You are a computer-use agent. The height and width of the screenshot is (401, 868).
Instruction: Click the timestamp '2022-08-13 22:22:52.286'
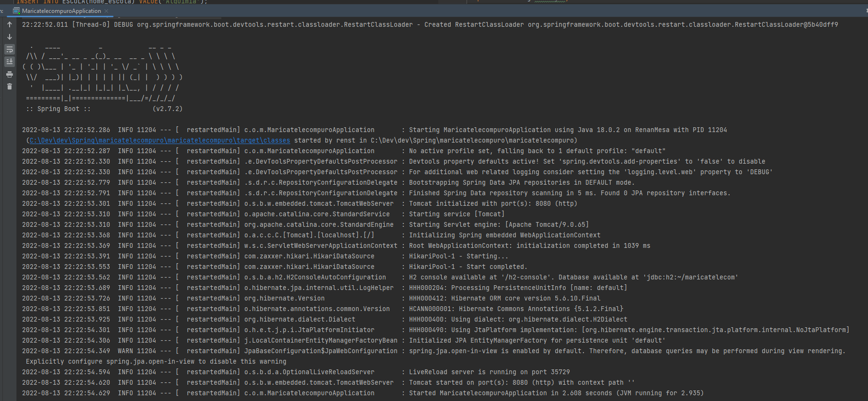66,130
